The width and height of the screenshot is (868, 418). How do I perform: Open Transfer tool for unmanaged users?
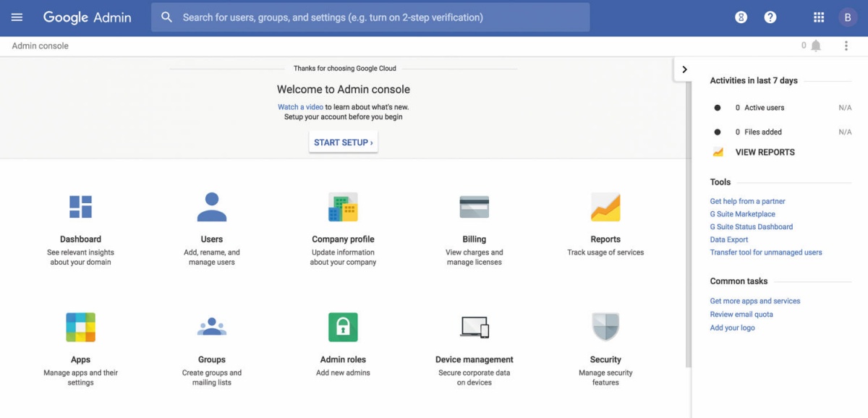766,252
